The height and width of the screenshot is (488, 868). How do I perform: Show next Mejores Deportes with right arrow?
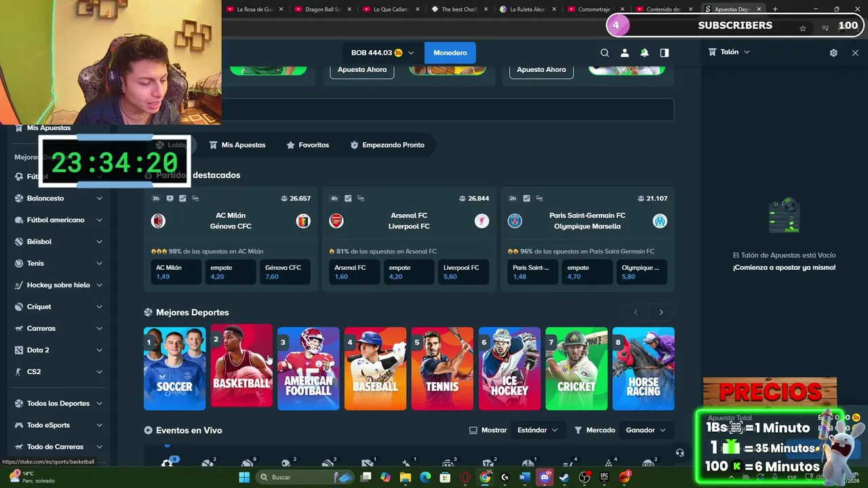(x=661, y=312)
